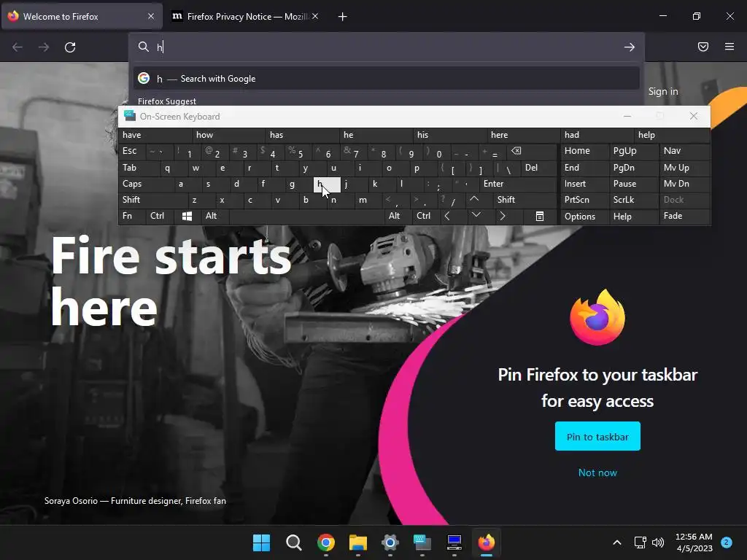Click the Go arrow in the address bar

click(630, 47)
